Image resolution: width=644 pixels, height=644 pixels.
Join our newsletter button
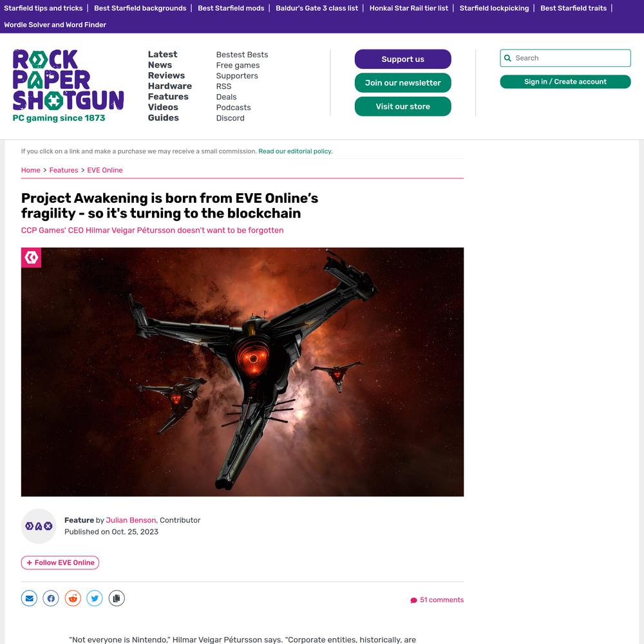(403, 83)
